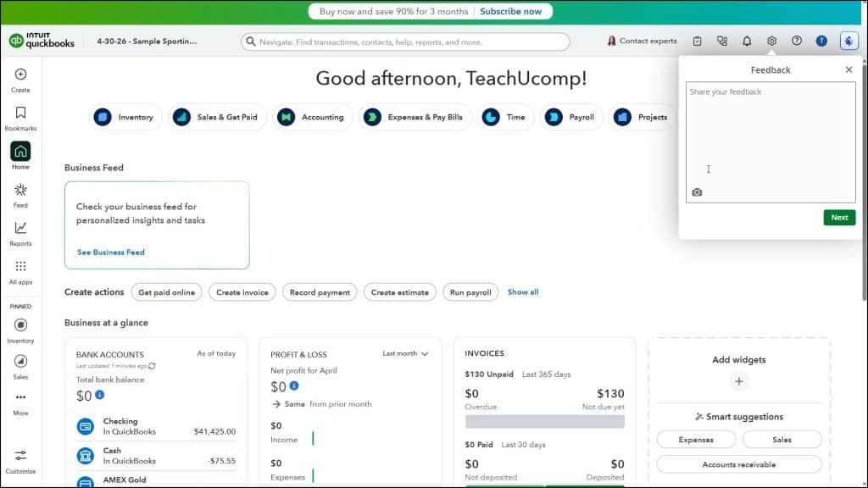868x488 pixels.
Task: Select the Projects pill
Action: (642, 117)
